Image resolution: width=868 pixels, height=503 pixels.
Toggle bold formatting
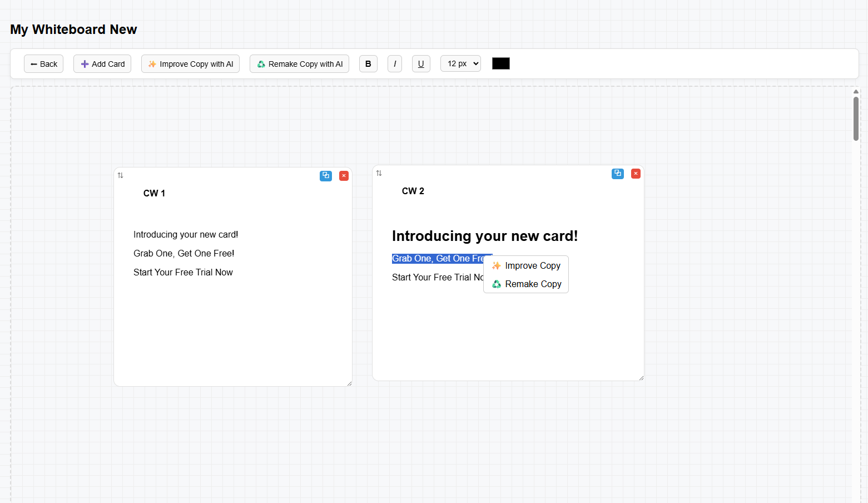(368, 64)
